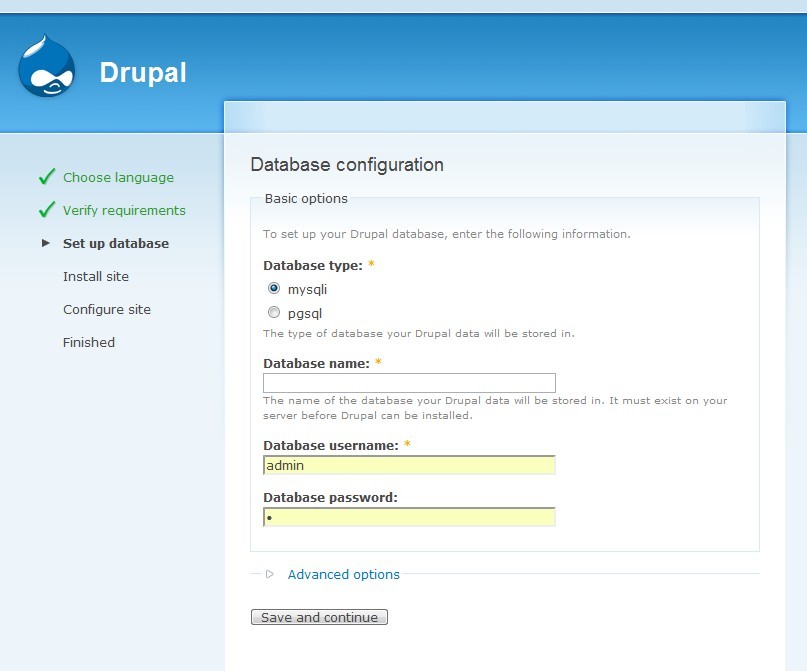This screenshot has height=671, width=807.
Task: Click the Save and continue button
Action: tap(319, 617)
